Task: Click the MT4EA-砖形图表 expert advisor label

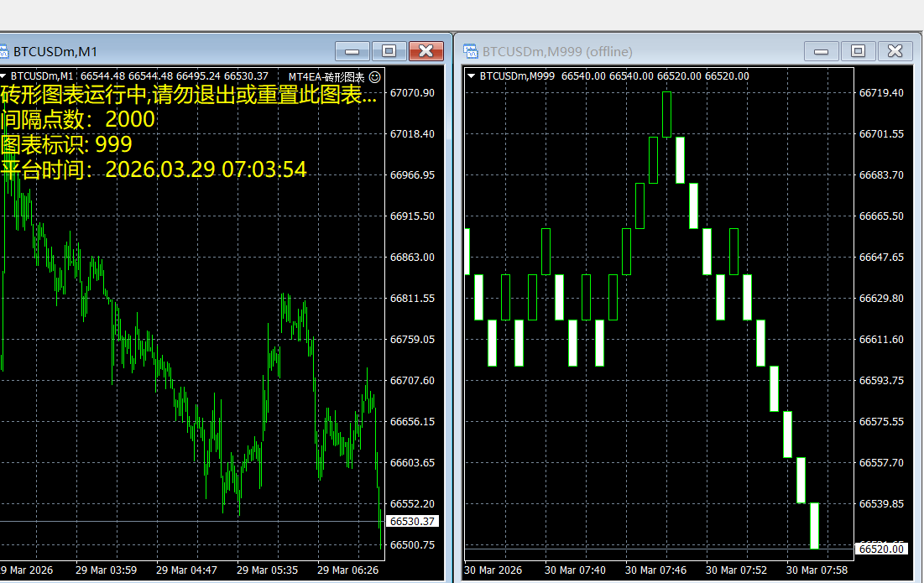Action: (326, 76)
